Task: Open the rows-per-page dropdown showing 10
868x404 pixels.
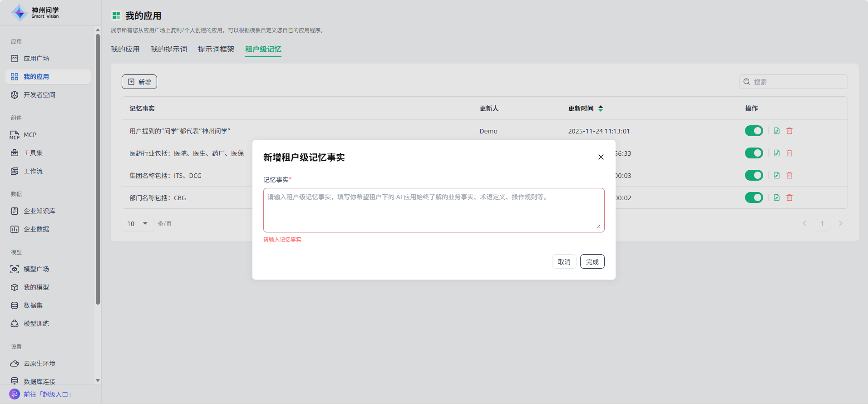Action: pos(138,223)
